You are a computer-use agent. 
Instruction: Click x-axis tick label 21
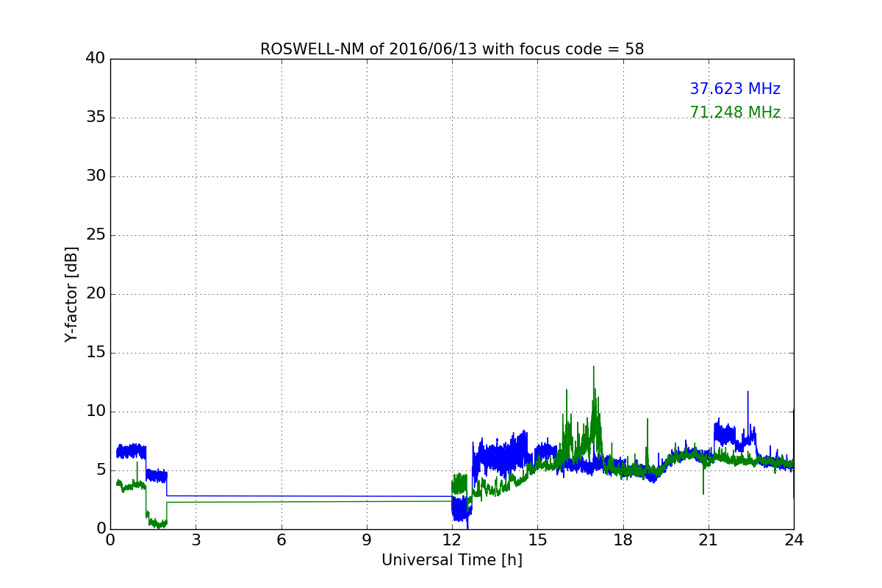709,540
